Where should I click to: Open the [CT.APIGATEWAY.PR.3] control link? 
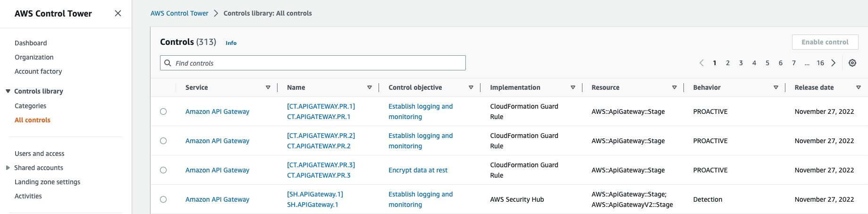point(321,170)
